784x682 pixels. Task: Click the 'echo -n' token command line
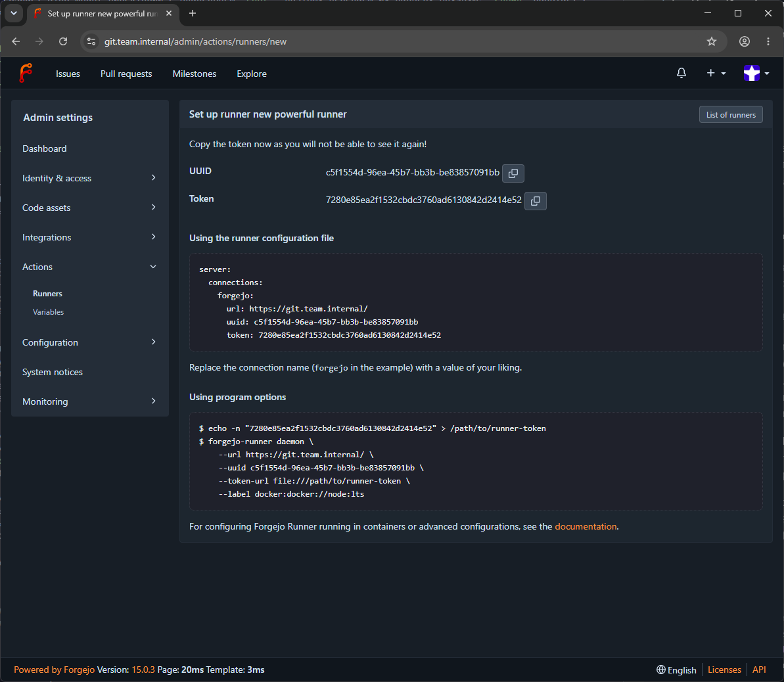pos(373,428)
